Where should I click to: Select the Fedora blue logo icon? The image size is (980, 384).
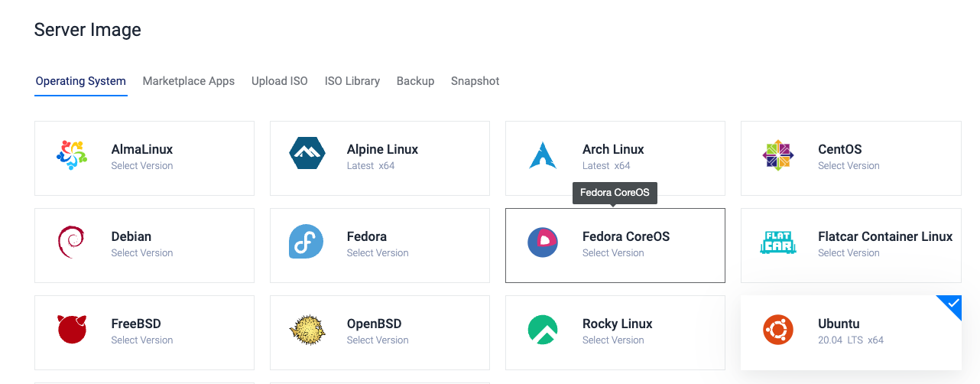pyautogui.click(x=307, y=242)
